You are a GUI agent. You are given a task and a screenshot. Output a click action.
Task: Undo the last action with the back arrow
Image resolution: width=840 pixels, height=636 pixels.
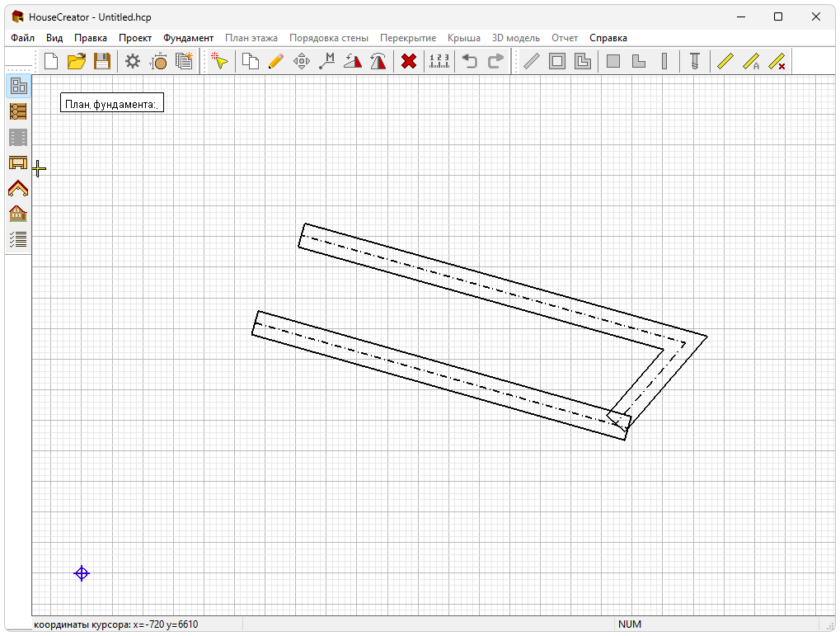point(469,61)
